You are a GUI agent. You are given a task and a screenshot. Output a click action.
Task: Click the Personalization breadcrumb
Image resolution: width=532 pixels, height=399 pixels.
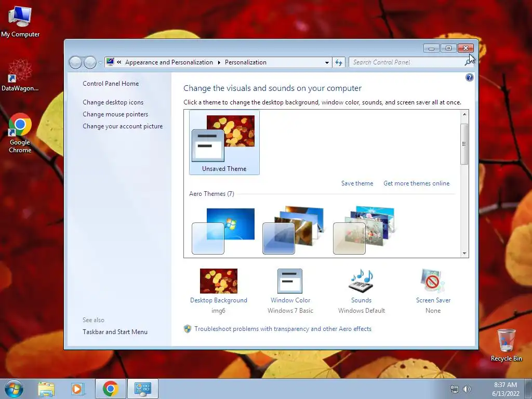[x=246, y=62]
